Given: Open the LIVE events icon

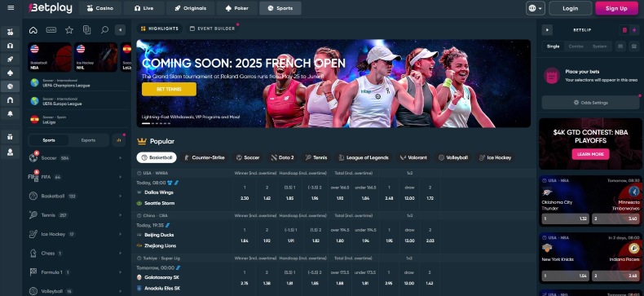Looking at the screenshot, I should [x=51, y=29].
